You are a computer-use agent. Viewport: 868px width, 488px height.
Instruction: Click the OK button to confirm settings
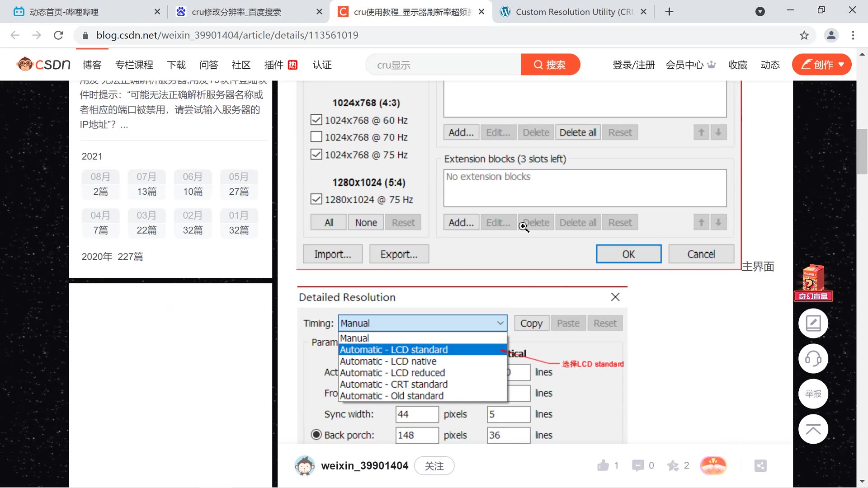pyautogui.click(x=628, y=254)
